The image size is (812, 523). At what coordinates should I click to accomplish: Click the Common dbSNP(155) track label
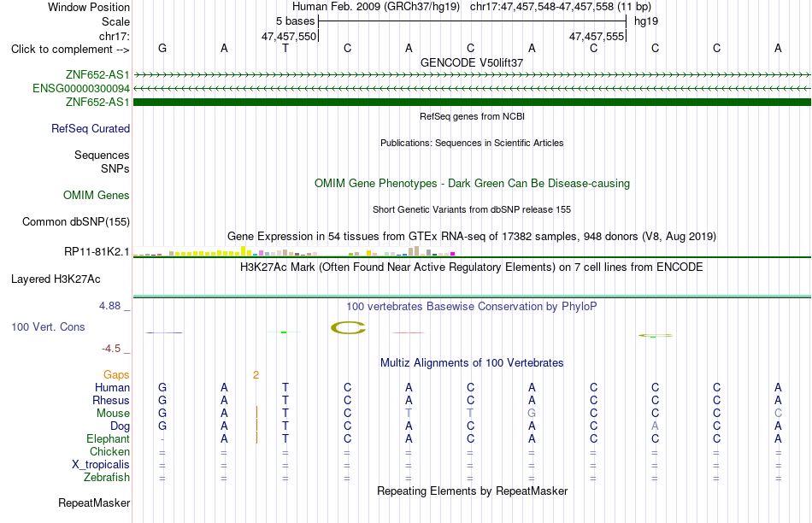(x=76, y=221)
